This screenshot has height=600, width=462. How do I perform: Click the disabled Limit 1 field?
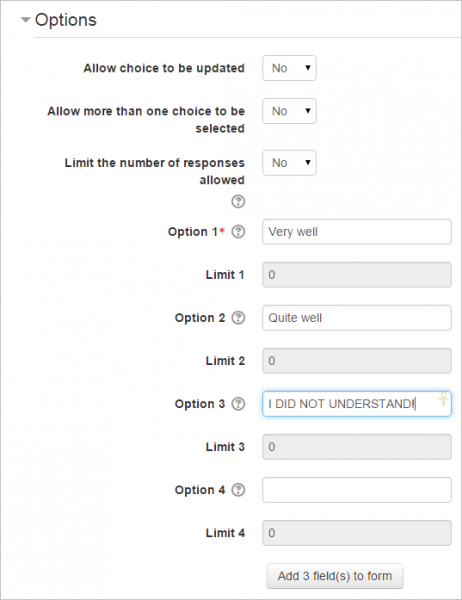click(357, 275)
